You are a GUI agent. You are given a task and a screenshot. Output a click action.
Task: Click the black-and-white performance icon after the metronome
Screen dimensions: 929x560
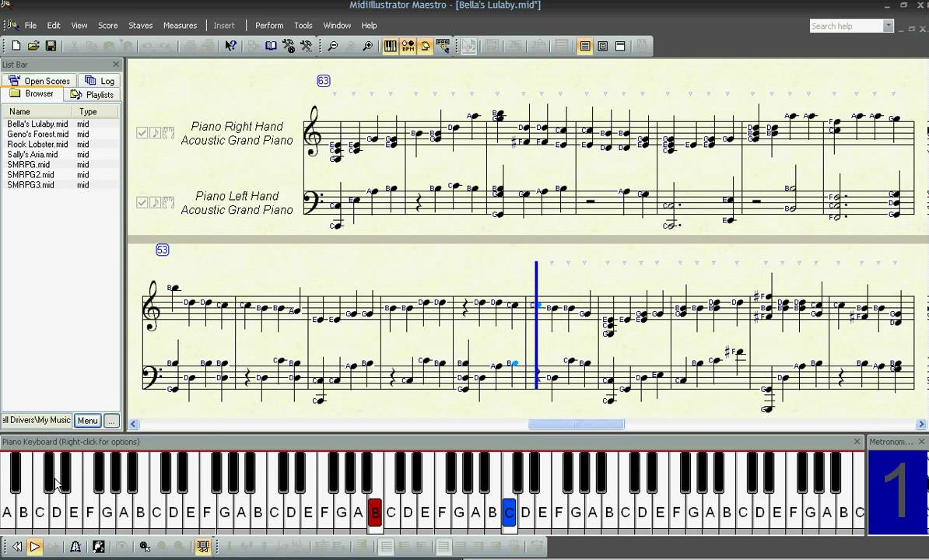click(x=99, y=546)
